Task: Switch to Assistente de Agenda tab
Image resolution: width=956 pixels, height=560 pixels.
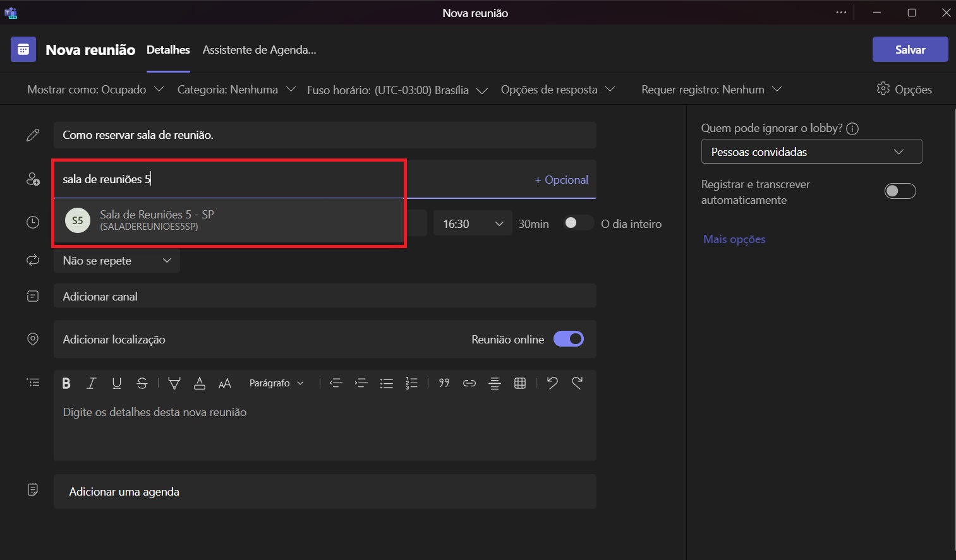Action: click(x=259, y=50)
